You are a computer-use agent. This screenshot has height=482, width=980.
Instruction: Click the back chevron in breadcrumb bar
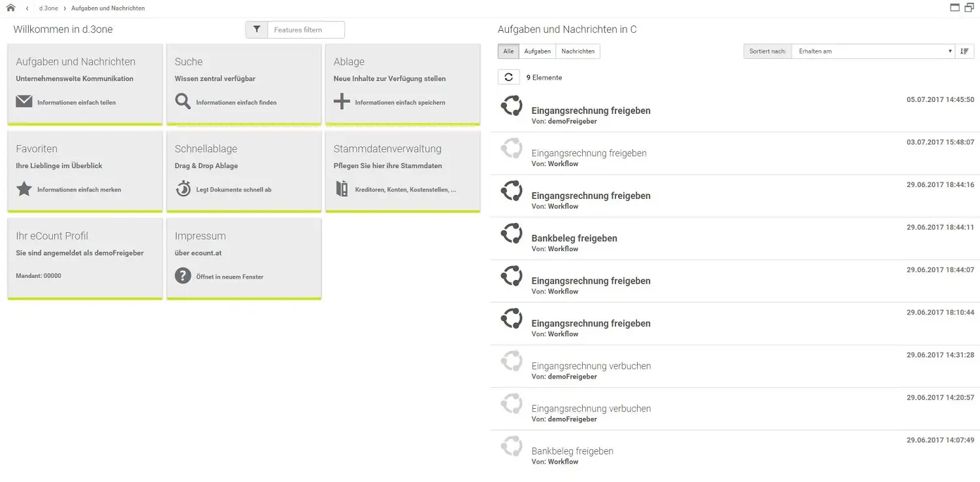[x=27, y=9]
